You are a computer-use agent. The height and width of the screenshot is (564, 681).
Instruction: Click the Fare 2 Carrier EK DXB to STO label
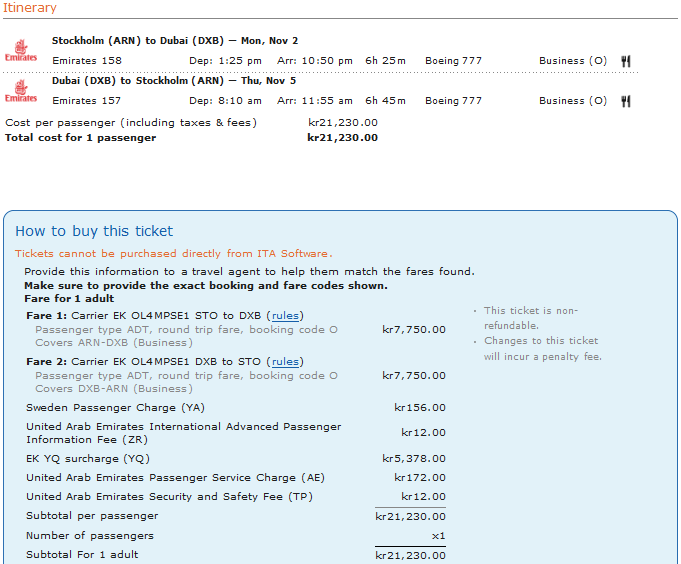[x=165, y=362]
